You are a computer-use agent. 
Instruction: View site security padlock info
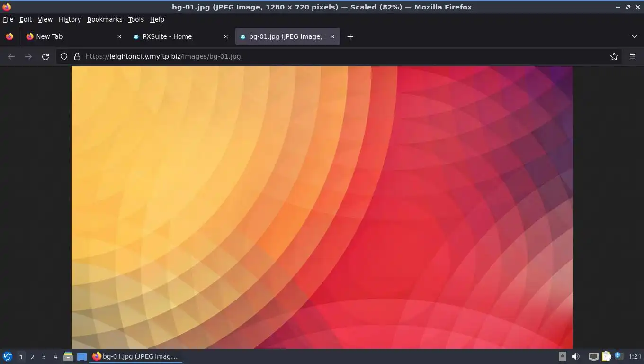(x=77, y=56)
